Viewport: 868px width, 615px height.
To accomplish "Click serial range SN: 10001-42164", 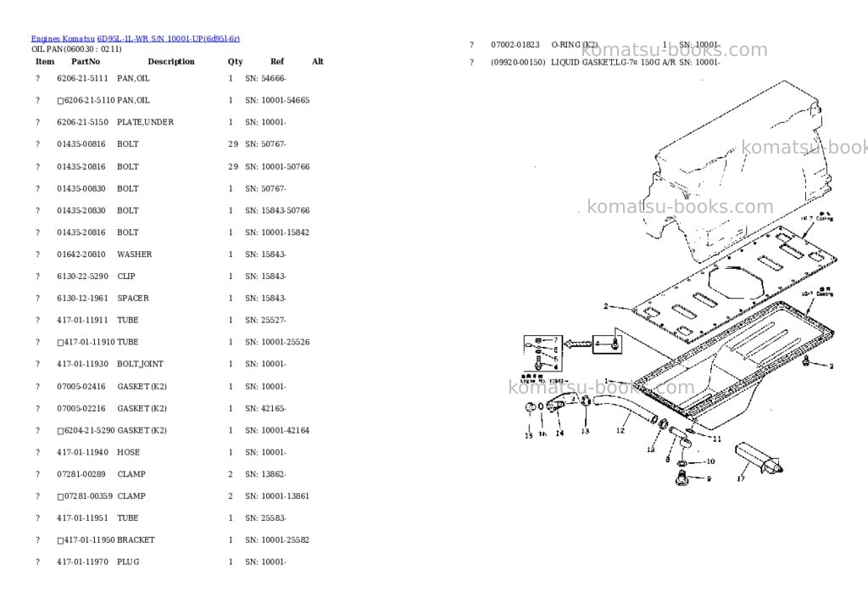I will click(x=277, y=431).
